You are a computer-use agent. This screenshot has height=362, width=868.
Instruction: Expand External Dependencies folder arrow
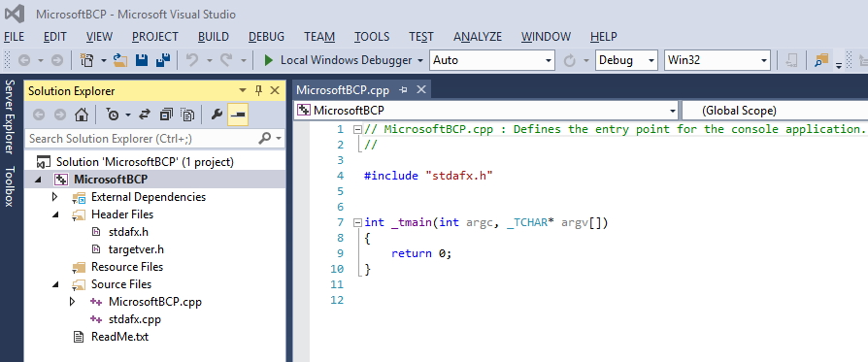pos(54,196)
